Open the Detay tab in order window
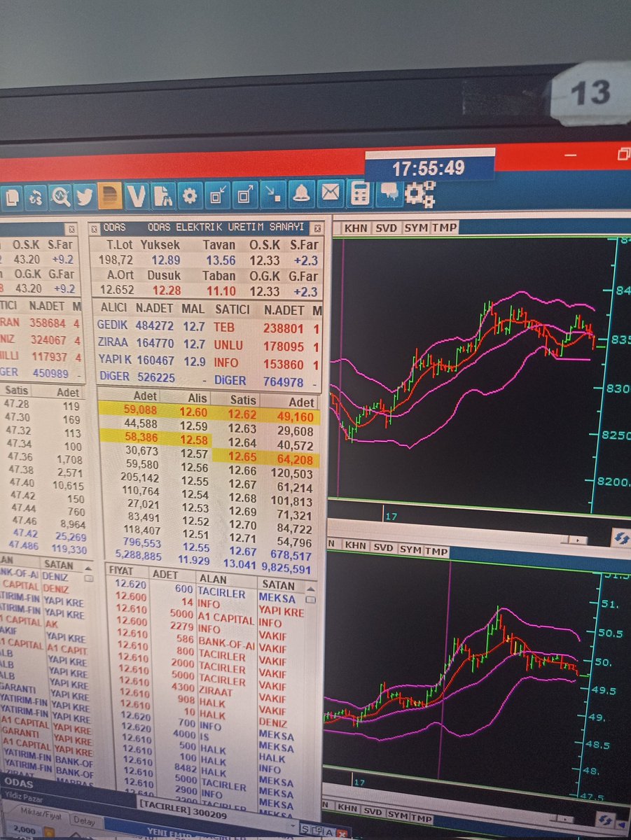Image resolution: width=631 pixels, height=840 pixels. coord(84,822)
